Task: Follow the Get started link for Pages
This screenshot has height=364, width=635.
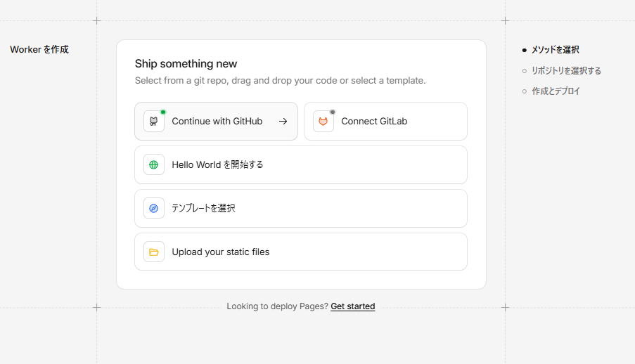Action: click(x=352, y=306)
